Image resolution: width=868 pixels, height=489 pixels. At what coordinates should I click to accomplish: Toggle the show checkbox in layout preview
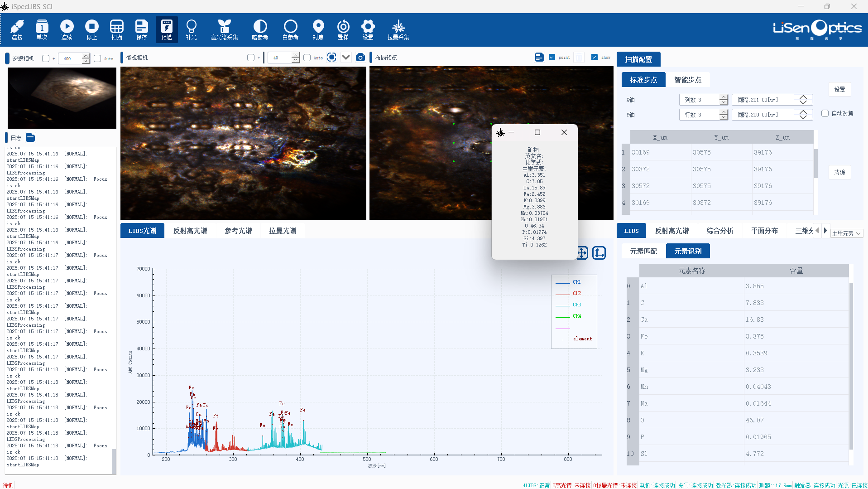pos(595,58)
